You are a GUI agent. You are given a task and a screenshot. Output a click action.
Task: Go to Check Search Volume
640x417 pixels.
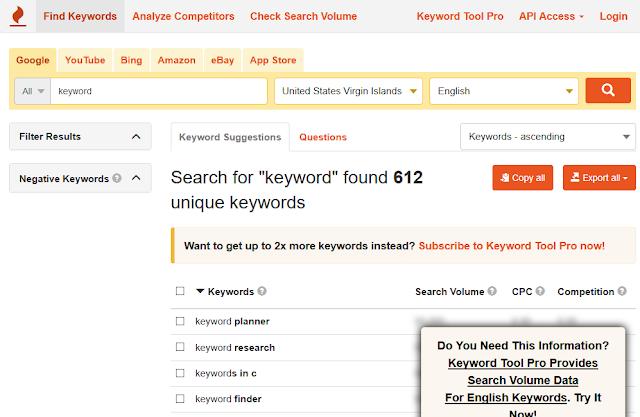pos(303,16)
